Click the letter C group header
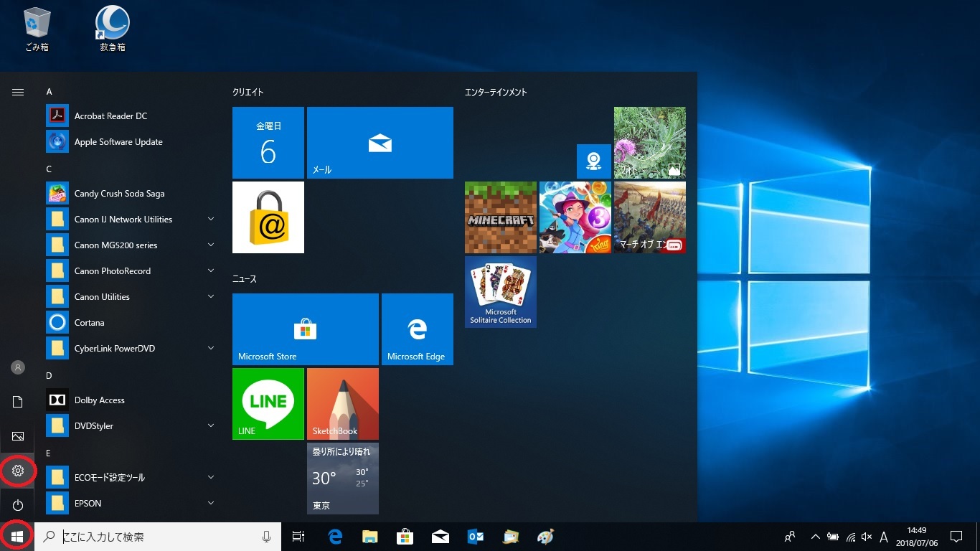This screenshot has height=551, width=980. tap(50, 169)
